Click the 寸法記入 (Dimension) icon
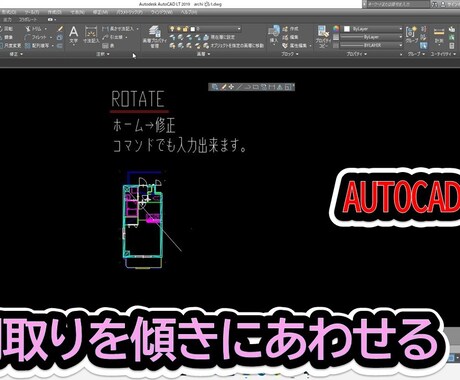Viewport: 460px width, 380px height. tap(91, 35)
